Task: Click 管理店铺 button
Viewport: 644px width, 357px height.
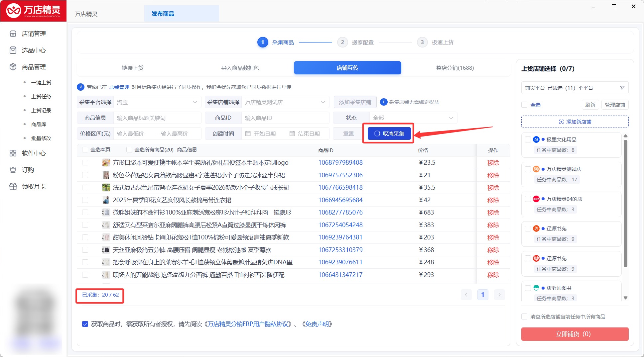Action: click(x=615, y=105)
